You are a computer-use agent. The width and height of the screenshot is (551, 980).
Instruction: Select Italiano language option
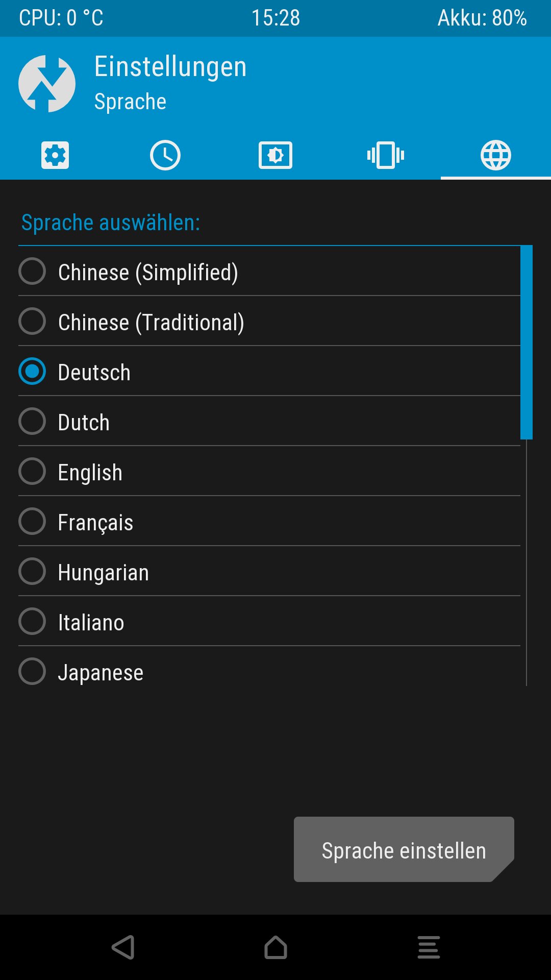point(32,621)
